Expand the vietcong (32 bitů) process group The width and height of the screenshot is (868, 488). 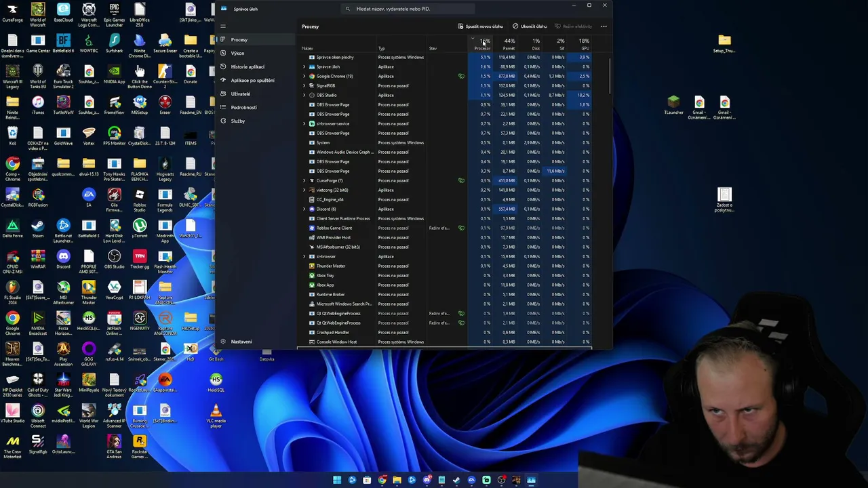click(304, 190)
